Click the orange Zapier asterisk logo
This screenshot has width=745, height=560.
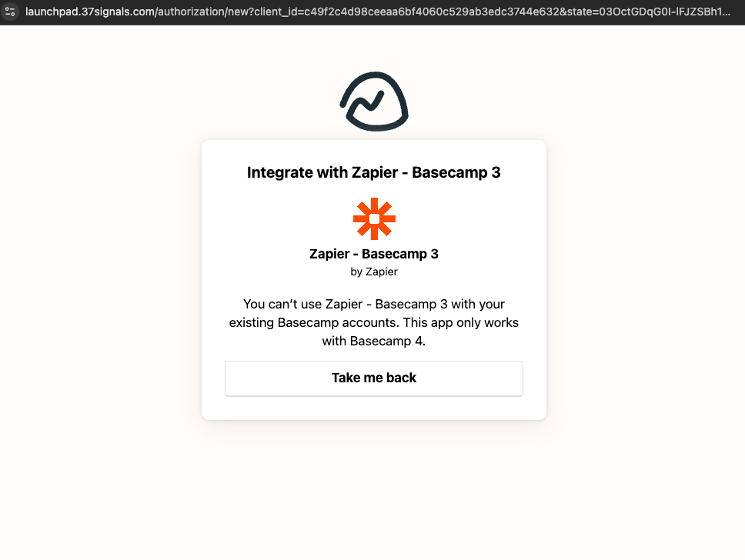click(374, 219)
